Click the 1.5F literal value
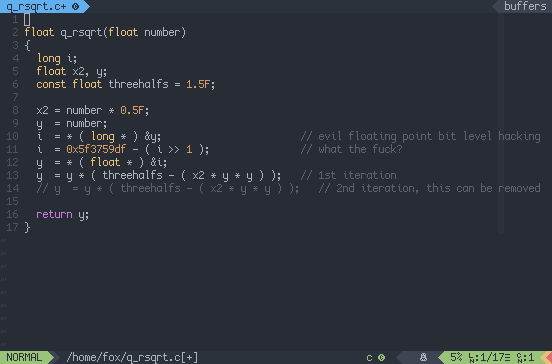 (198, 84)
